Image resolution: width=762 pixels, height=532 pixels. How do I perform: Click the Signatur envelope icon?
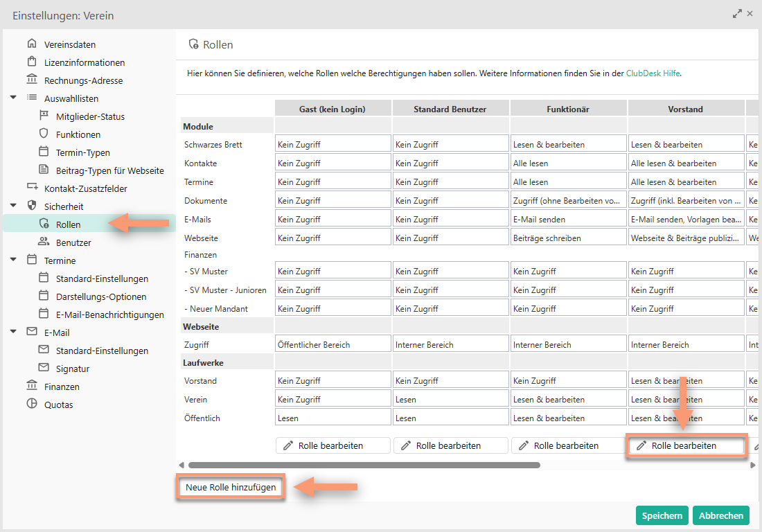(44, 367)
